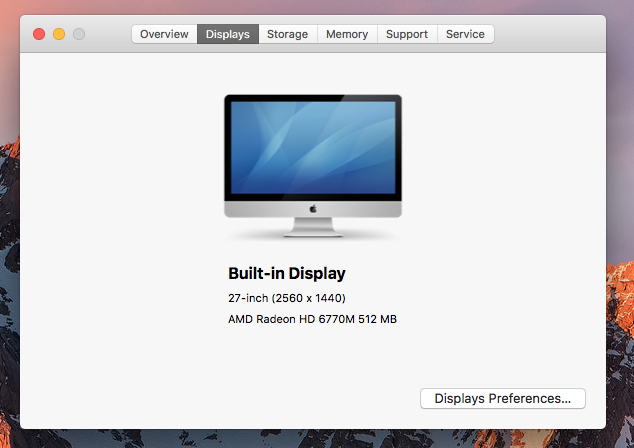Click AMD Radeon HD 6770M 512 MB text

(x=312, y=319)
